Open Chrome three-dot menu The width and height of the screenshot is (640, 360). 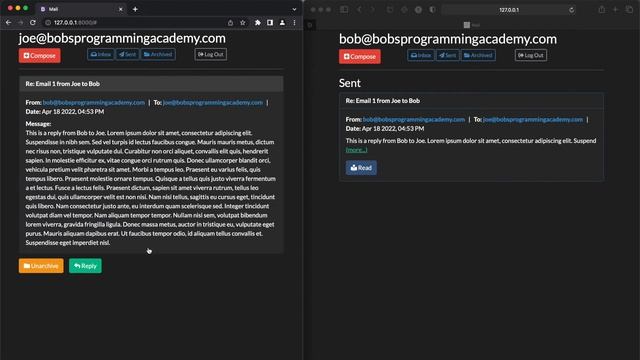[294, 23]
